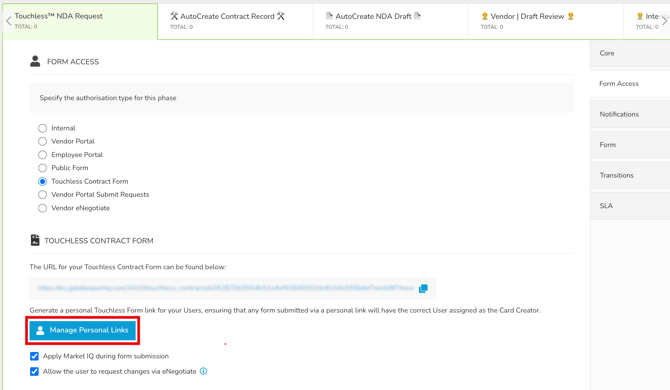Select Vendor Portal Submit Requests option
Screen dimensions: 670x390
click(x=42, y=195)
